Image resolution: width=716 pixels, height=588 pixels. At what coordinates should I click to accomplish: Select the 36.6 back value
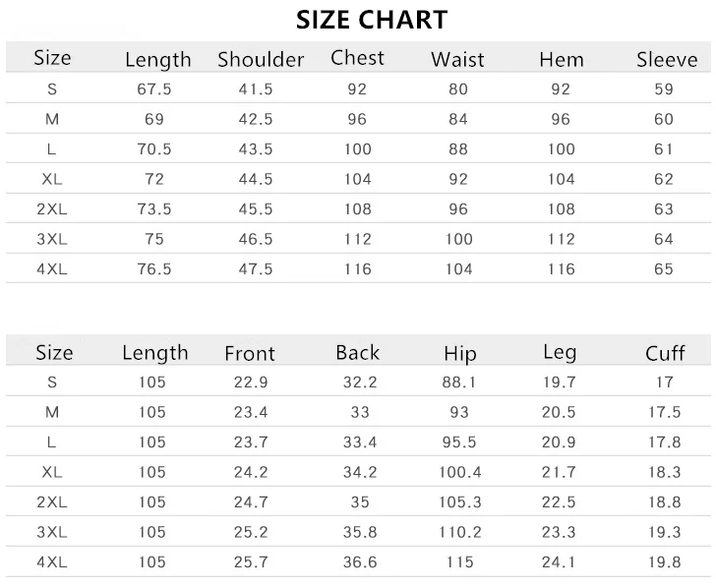359,561
